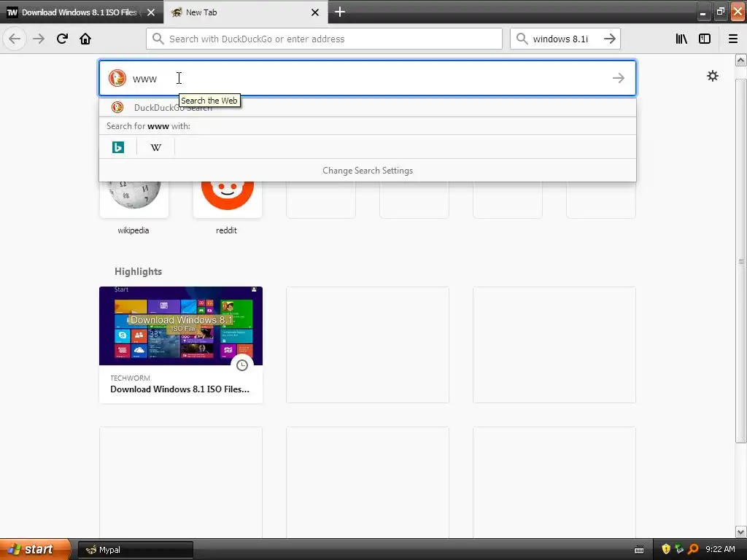Close the 'New Tab' tab
Image resolution: width=747 pixels, height=560 pixels.
[315, 12]
